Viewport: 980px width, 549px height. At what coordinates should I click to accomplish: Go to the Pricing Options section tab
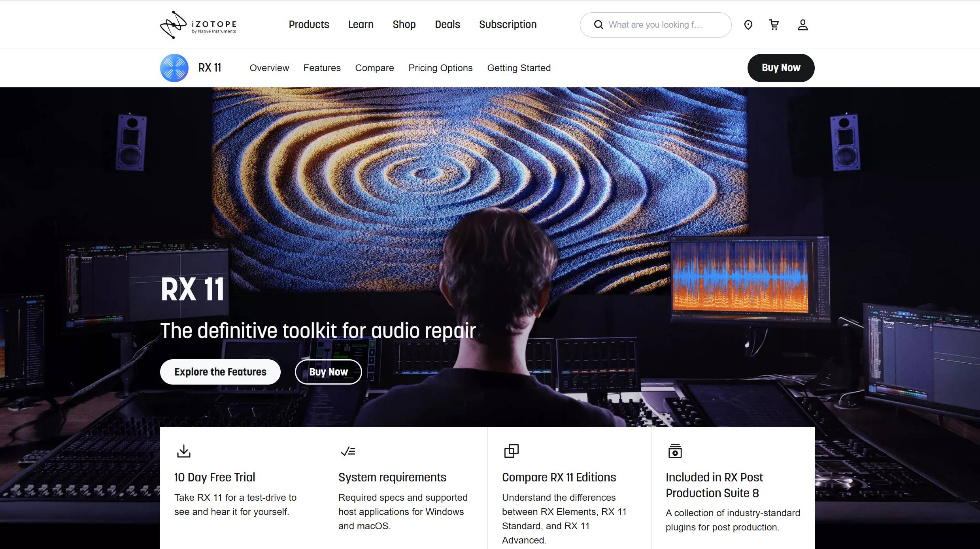tap(440, 68)
